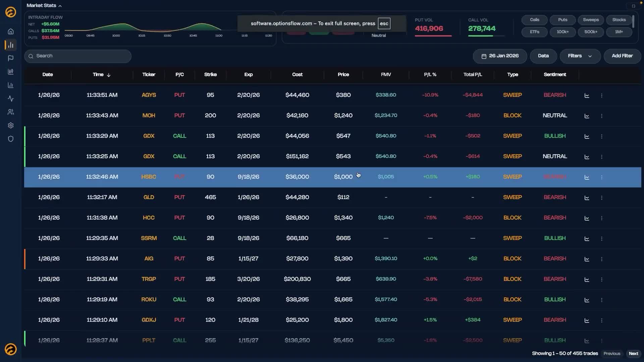Click the shield icon in sidebar
This screenshot has height=362, width=644.
point(11,139)
